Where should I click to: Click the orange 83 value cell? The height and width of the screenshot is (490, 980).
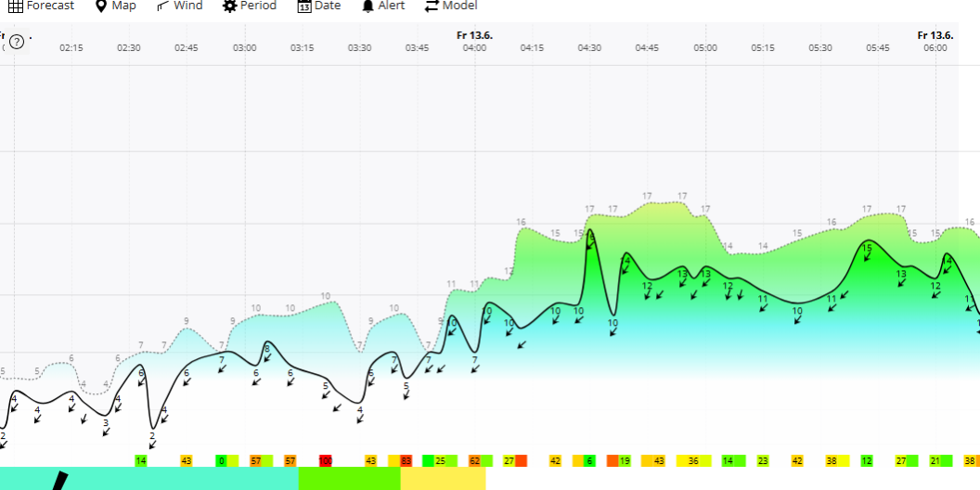coord(406,461)
